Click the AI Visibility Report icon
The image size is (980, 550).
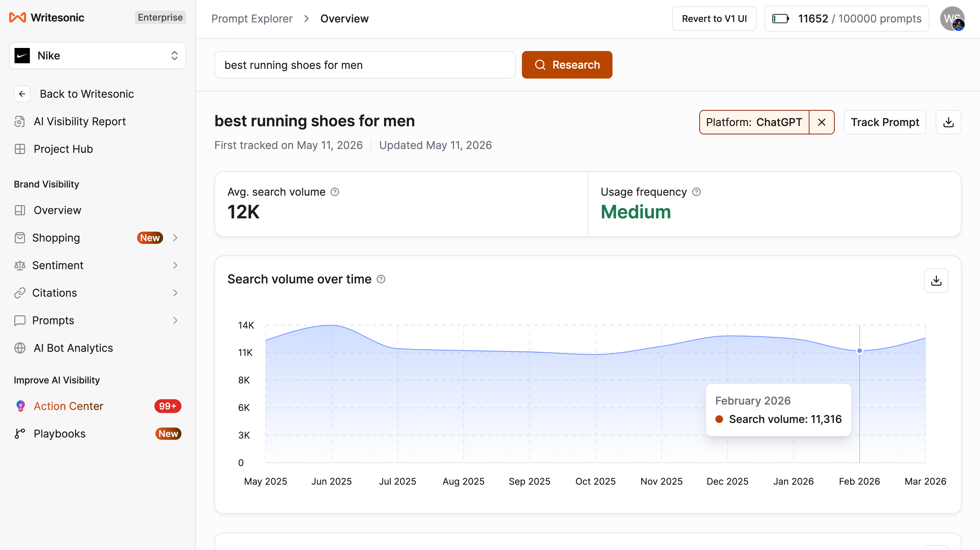tap(20, 121)
